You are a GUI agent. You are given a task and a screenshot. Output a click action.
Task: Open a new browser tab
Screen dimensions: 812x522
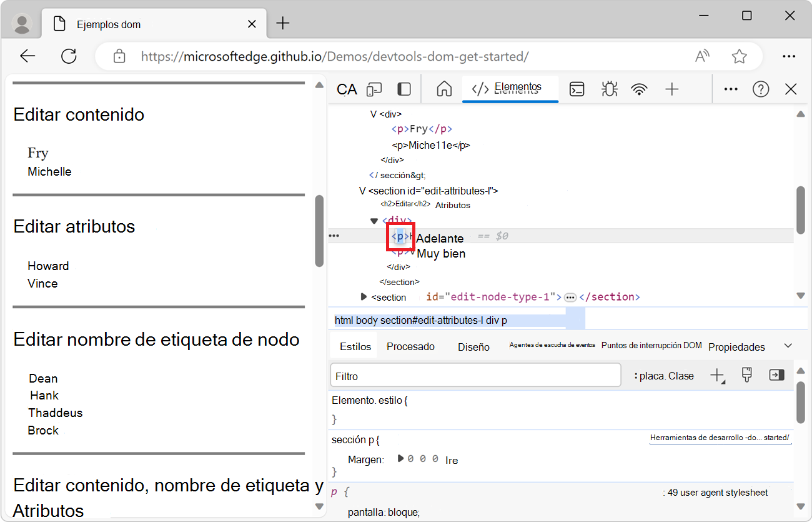point(283,24)
